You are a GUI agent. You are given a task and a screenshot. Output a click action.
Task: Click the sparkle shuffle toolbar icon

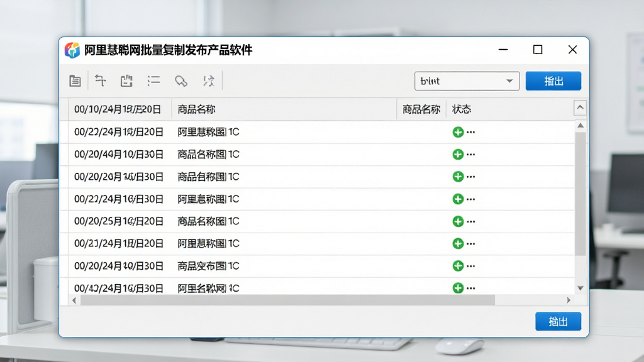209,80
